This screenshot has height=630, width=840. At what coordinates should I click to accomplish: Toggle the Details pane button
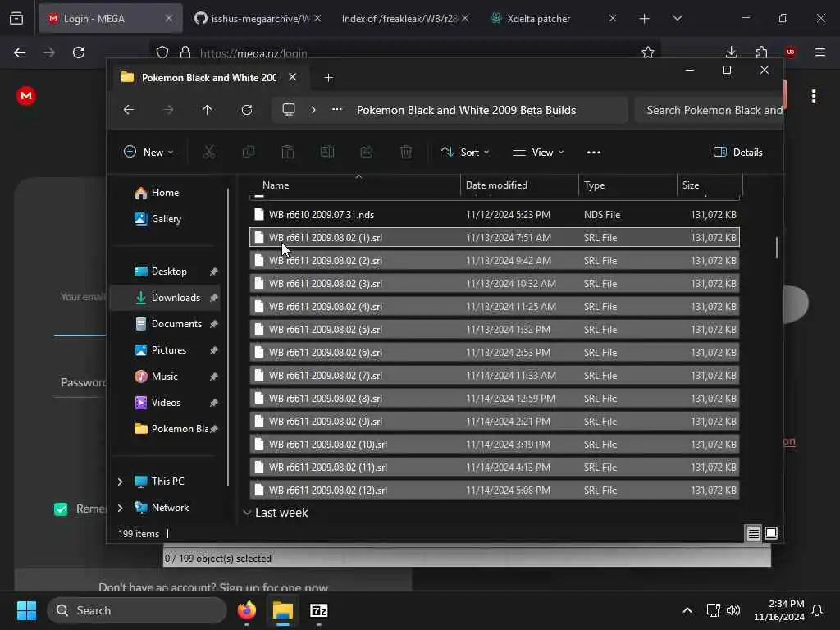pyautogui.click(x=737, y=152)
